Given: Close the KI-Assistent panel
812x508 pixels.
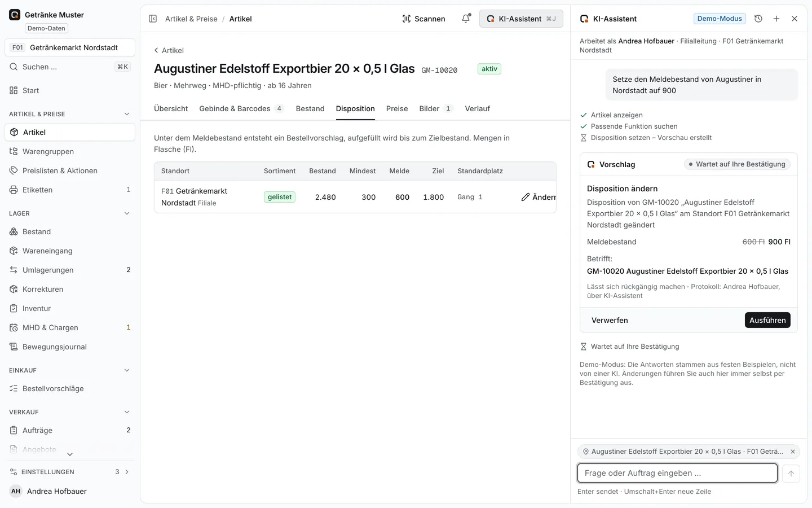Looking at the screenshot, I should [795, 19].
